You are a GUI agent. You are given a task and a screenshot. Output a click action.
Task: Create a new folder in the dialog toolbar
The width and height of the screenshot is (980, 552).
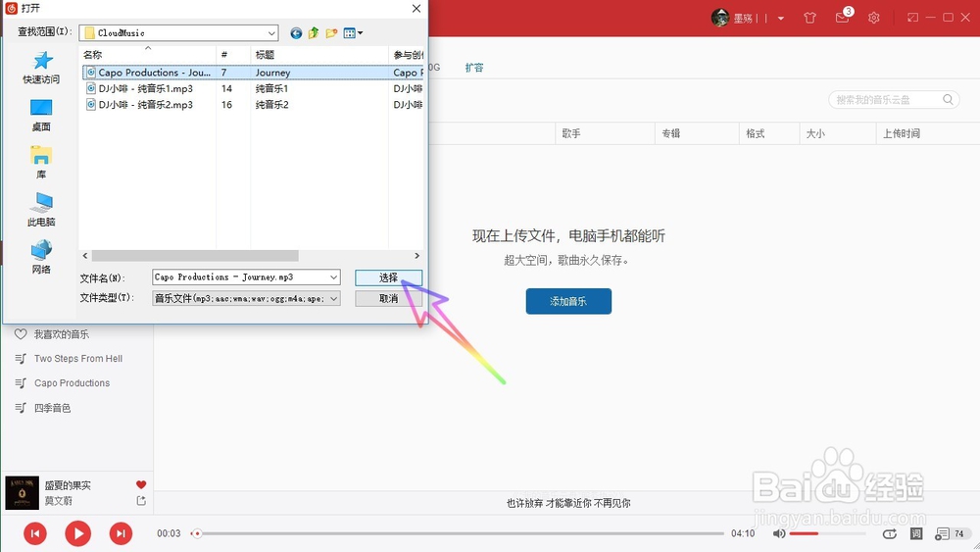tap(331, 33)
